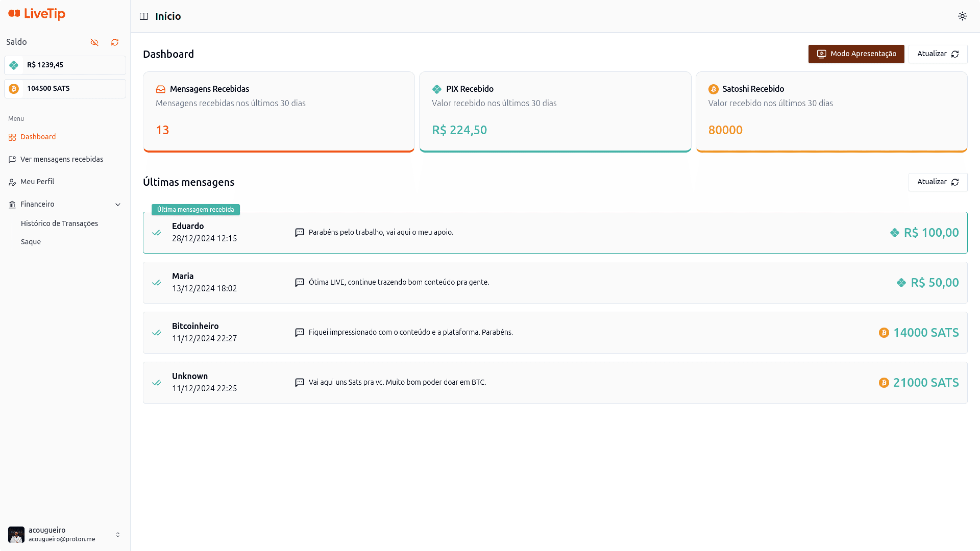Click the envelope icon on Mensagens Recebidas card
The image size is (980, 551).
(161, 89)
